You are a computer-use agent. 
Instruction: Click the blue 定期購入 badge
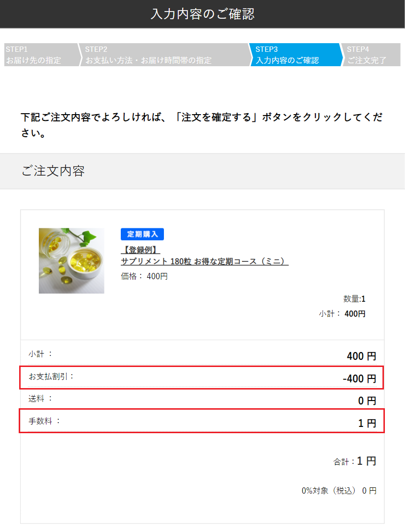click(x=142, y=234)
